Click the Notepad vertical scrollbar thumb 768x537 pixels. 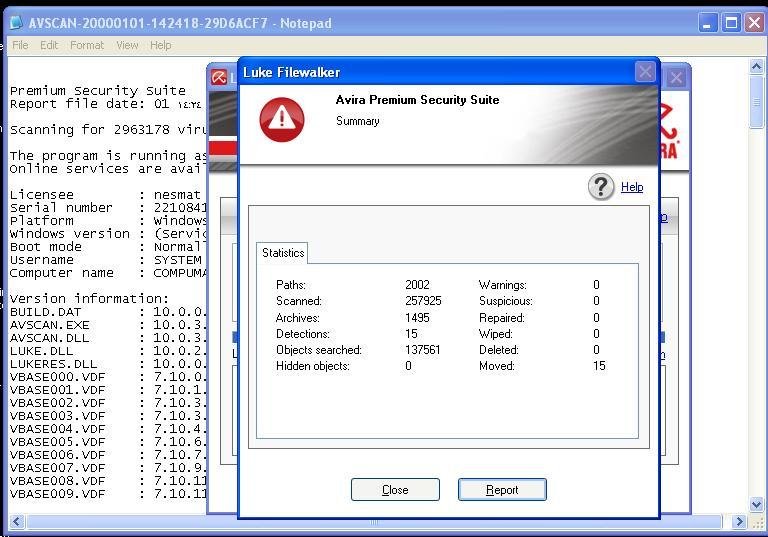(757, 102)
